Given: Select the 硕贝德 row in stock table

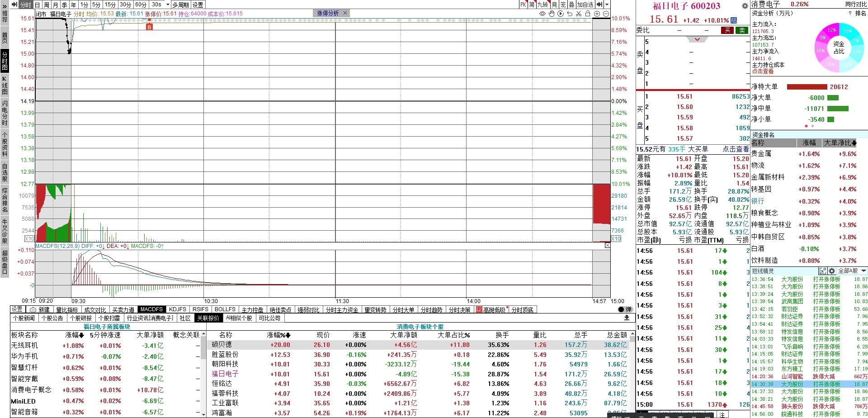Looking at the screenshot, I should (419, 345).
